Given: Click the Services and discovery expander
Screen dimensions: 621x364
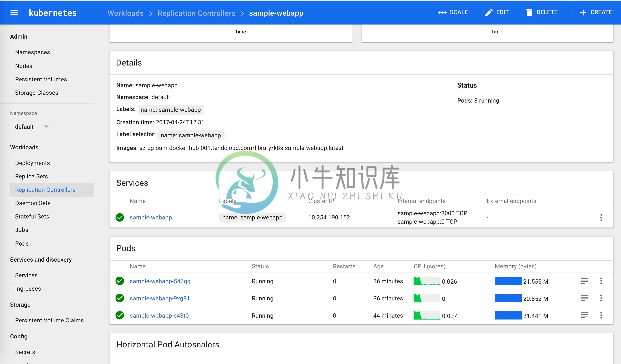Looking at the screenshot, I should click(x=41, y=260).
